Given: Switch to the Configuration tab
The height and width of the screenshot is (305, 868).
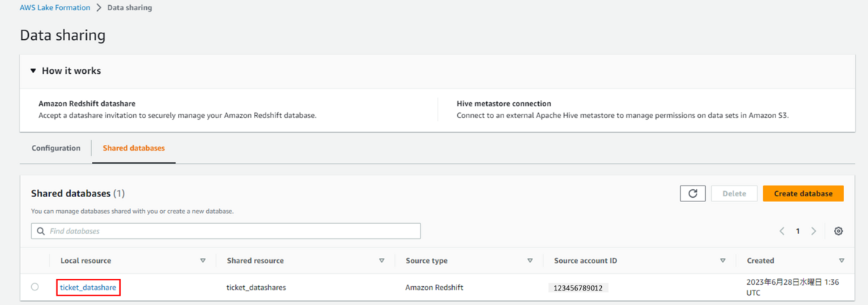Looking at the screenshot, I should point(56,148).
